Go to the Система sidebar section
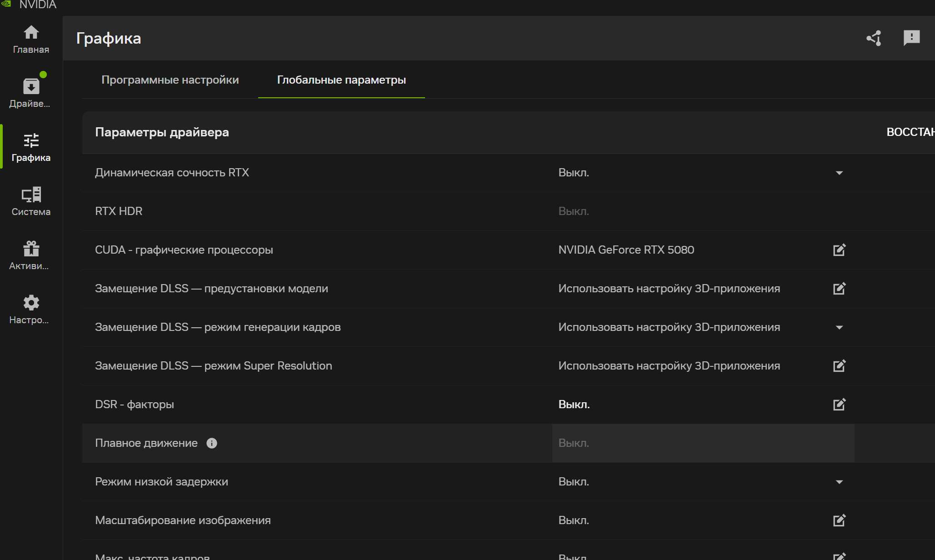The height and width of the screenshot is (560, 935). [x=31, y=201]
